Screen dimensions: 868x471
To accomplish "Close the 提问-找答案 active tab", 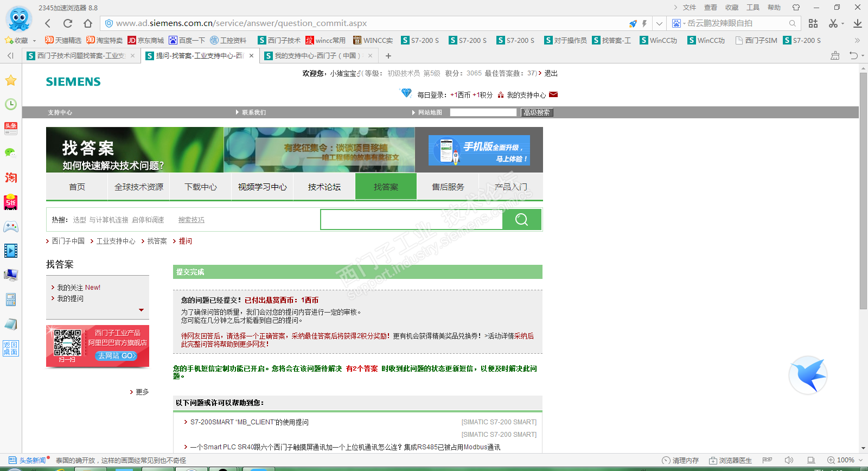I will (x=251, y=56).
